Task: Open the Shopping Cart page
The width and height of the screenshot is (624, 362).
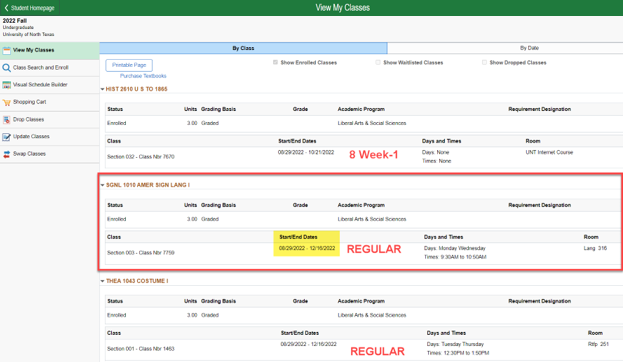Action: 49,102
